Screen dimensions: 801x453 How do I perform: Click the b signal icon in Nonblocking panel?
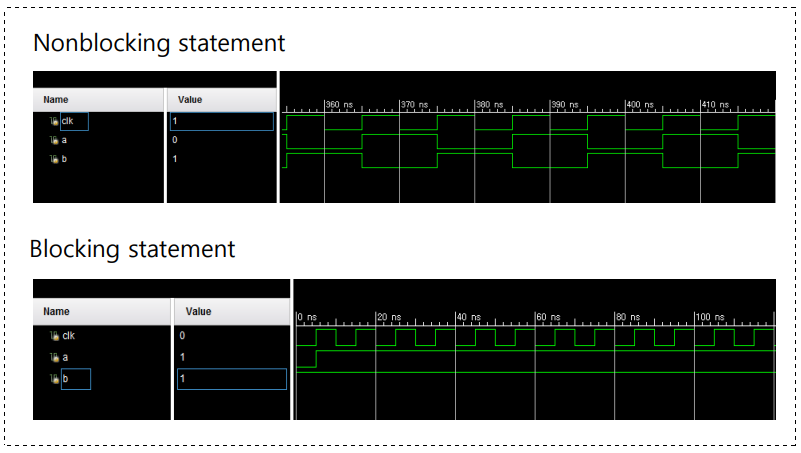point(54,159)
